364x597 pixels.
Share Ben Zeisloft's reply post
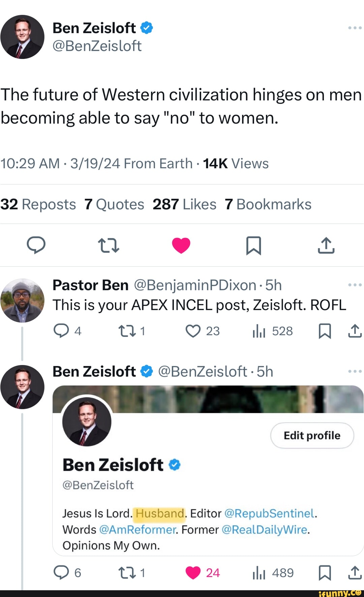coord(355,572)
